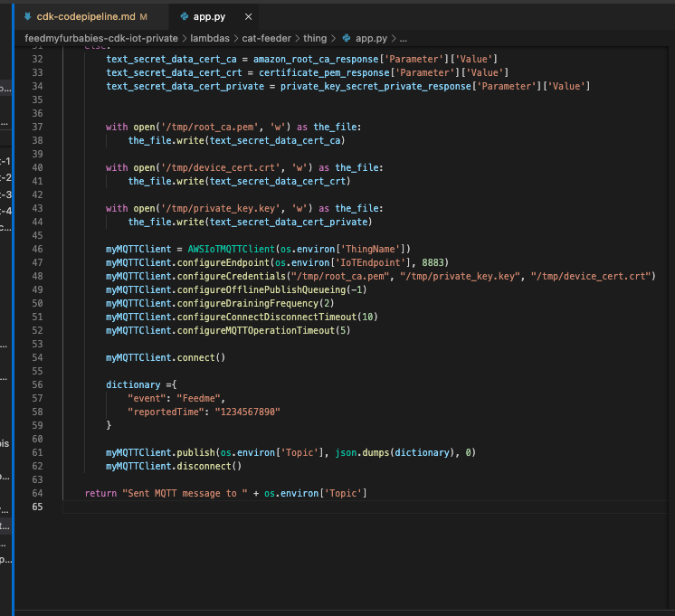Click the port number 8883
This screenshot has width=675, height=616.
[x=433, y=262]
